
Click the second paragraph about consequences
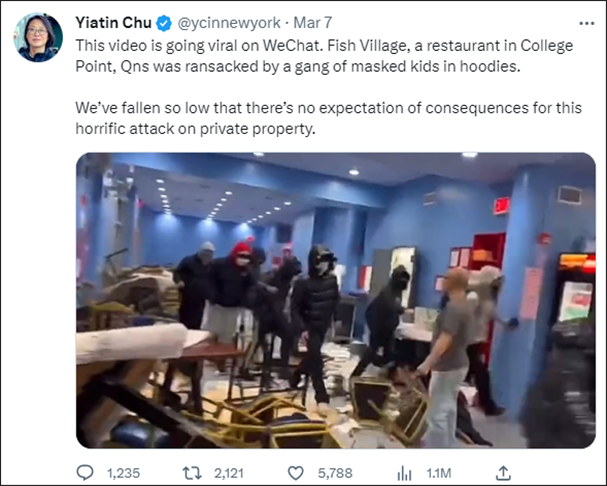pyautogui.click(x=328, y=118)
